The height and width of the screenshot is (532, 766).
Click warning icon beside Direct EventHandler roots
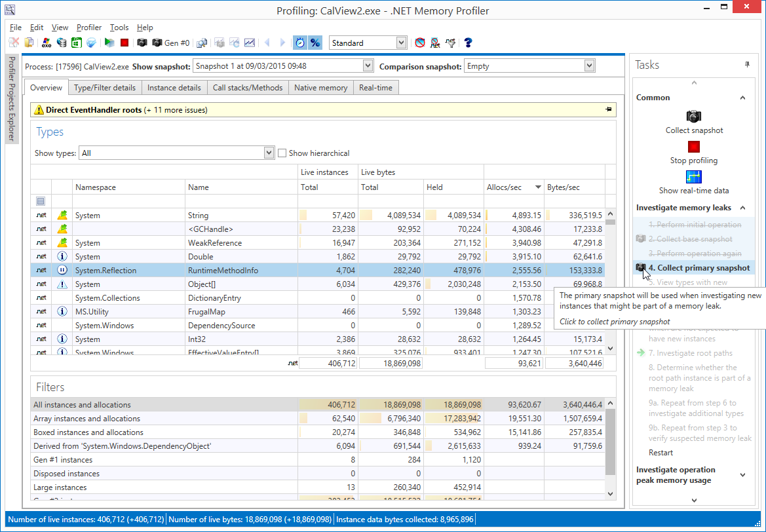[x=39, y=110]
